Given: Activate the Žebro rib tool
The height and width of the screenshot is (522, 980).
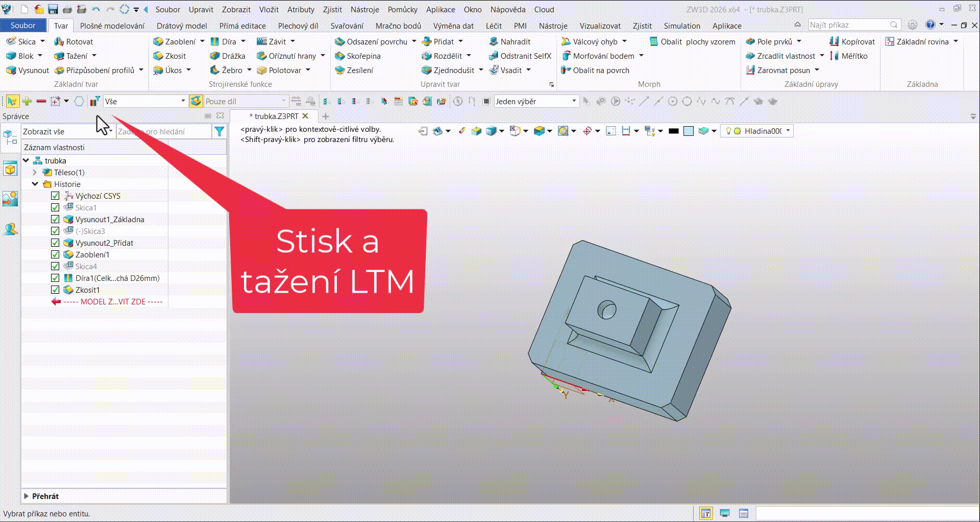Looking at the screenshot, I should 227,70.
